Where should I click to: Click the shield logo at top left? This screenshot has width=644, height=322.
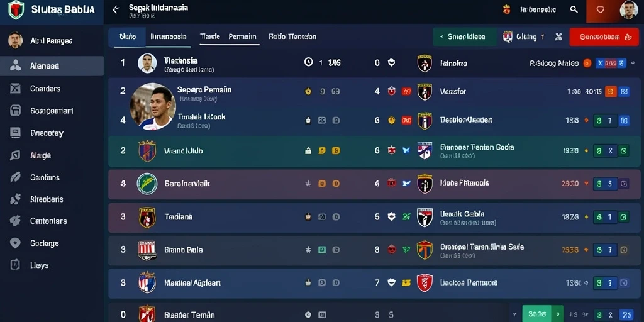(16, 9)
